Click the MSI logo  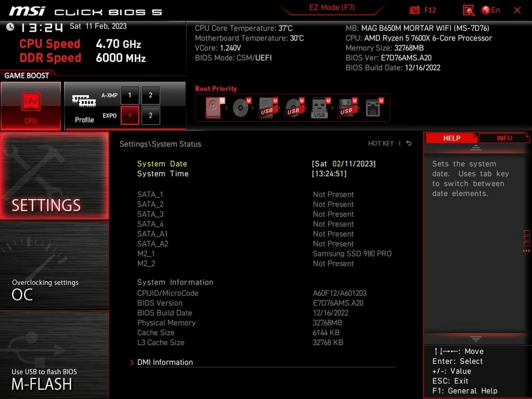[27, 11]
